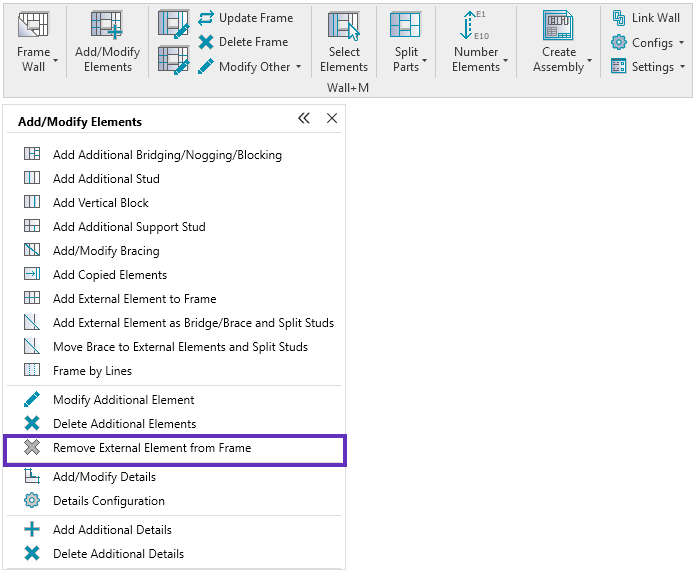This screenshot has width=697, height=572.
Task: Click the Frame Wall ribbon icon
Action: (33, 26)
